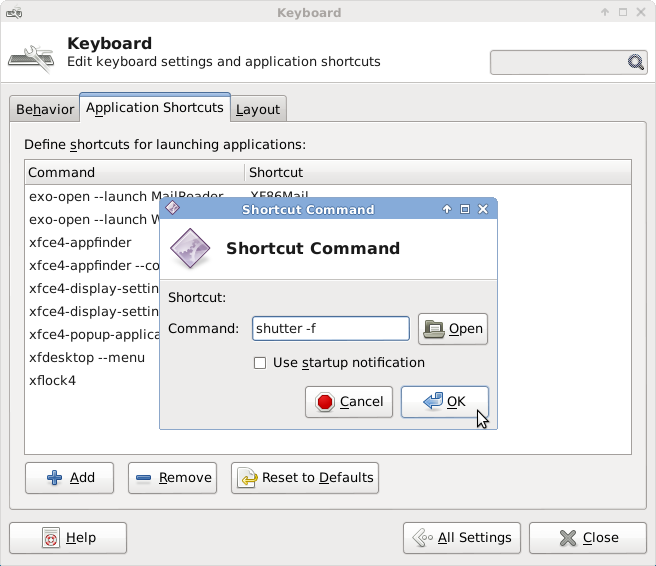
Task: Sort list by Command column header
Action: (x=134, y=172)
